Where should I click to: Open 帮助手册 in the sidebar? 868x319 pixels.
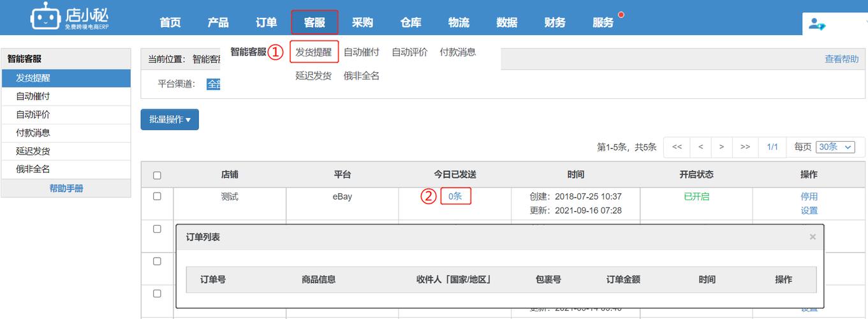(x=66, y=188)
